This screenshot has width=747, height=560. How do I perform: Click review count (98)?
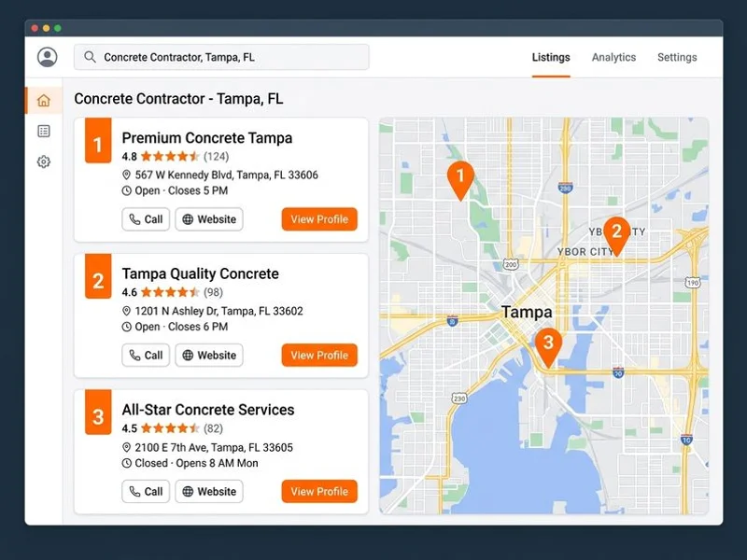(x=213, y=292)
